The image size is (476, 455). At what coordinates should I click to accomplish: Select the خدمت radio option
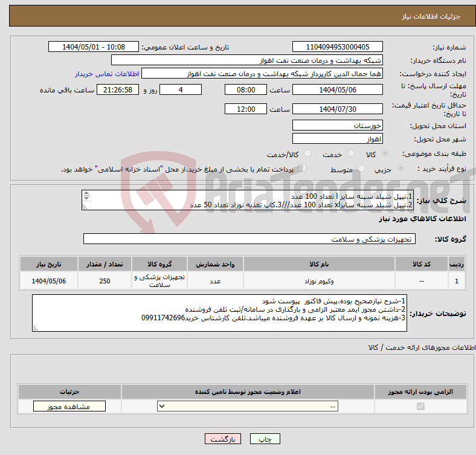click(x=344, y=154)
